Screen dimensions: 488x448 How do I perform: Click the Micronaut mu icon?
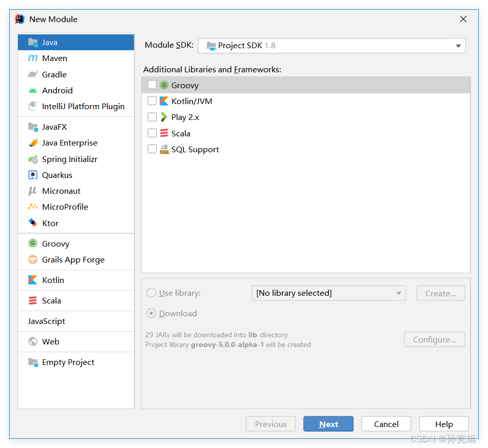coord(33,191)
